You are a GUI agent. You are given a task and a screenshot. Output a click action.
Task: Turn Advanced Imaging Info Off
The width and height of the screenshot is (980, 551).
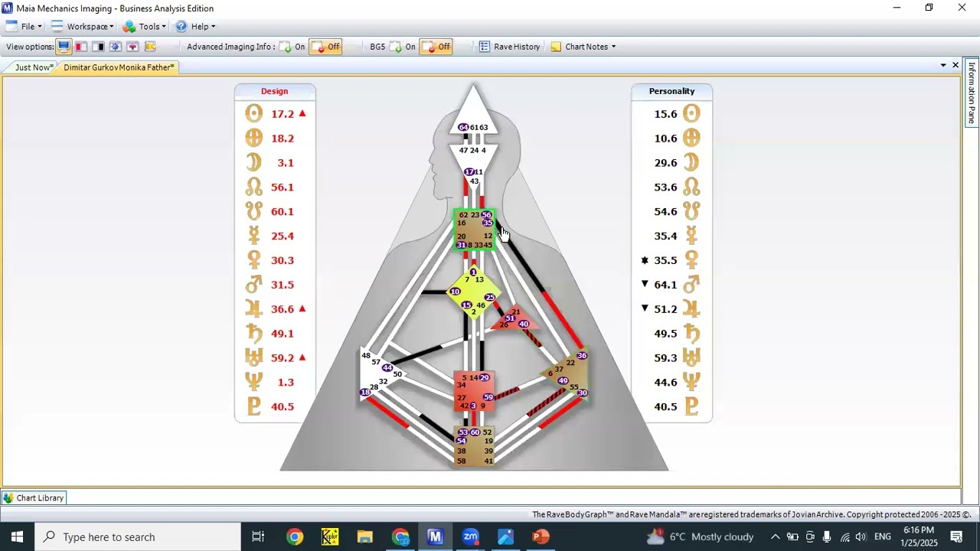pos(325,47)
